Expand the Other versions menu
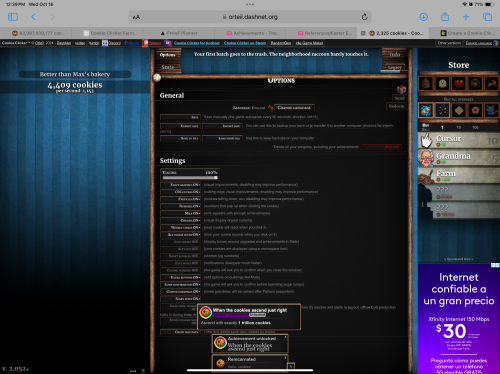Image resolution: width=500 pixels, height=374 pixels. [449, 43]
